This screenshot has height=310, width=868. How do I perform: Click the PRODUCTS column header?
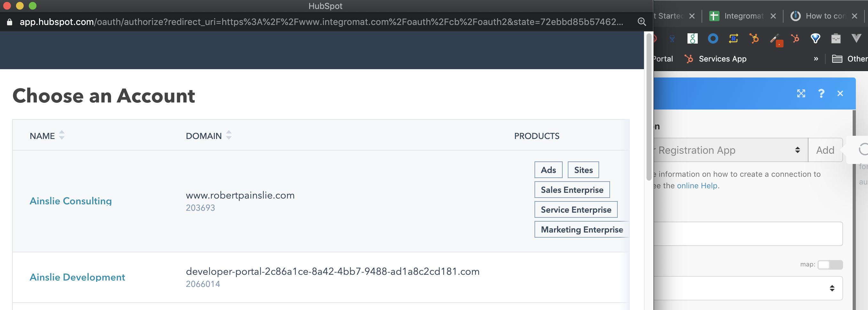(x=536, y=136)
